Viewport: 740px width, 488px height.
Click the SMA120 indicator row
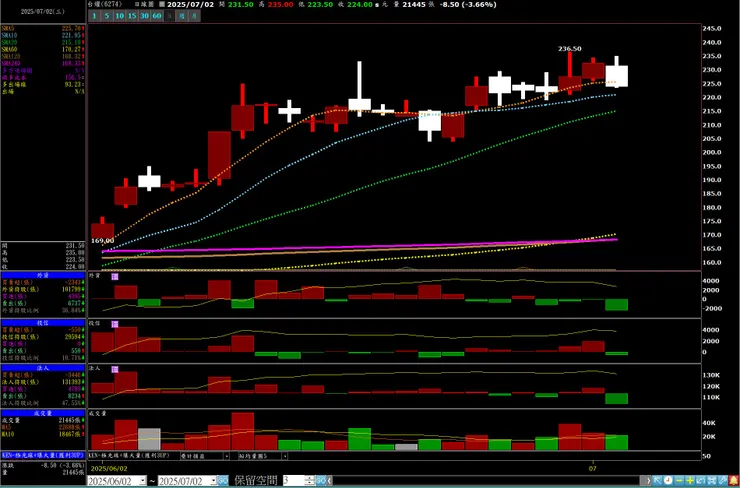click(x=43, y=56)
